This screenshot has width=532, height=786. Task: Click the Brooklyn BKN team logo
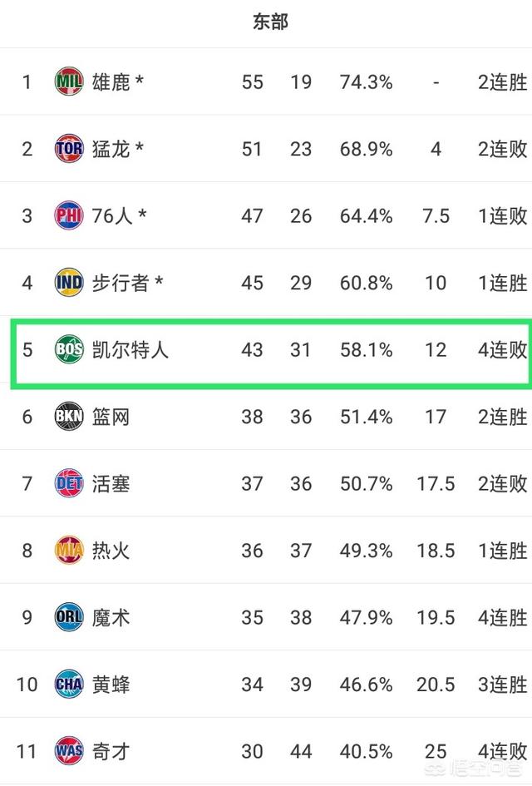point(69,417)
